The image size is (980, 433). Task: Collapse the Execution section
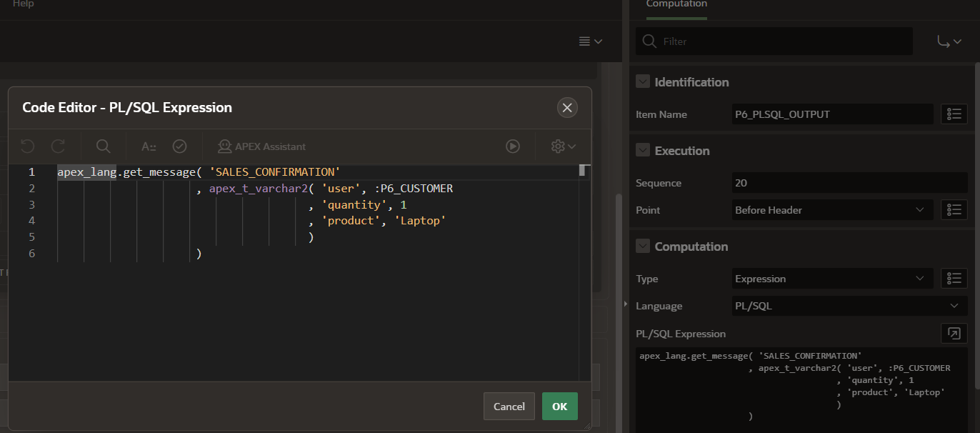[x=643, y=151]
